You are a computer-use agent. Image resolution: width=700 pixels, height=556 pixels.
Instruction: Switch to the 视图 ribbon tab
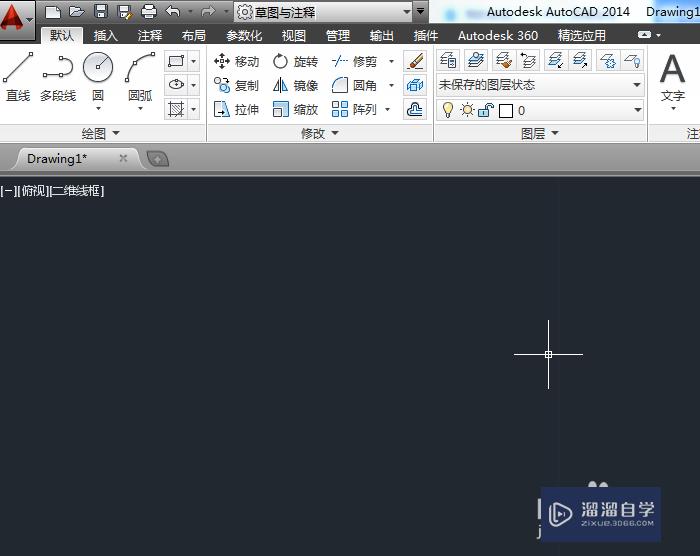(294, 35)
